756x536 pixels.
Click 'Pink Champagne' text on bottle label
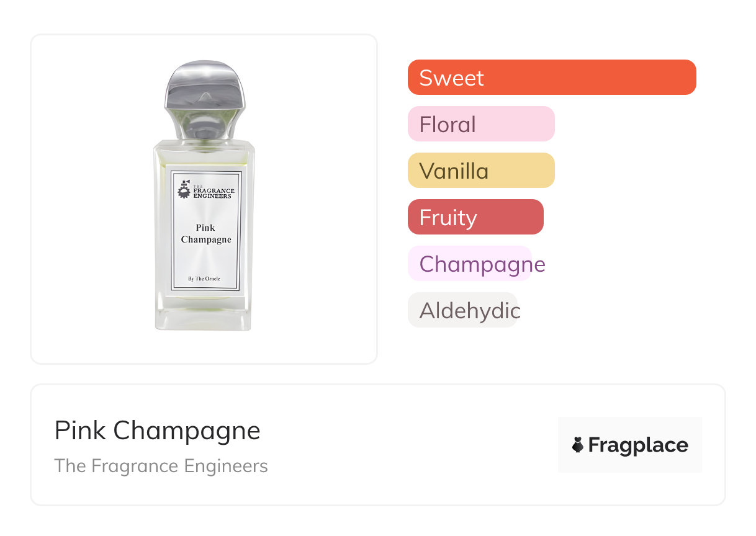pyautogui.click(x=206, y=234)
